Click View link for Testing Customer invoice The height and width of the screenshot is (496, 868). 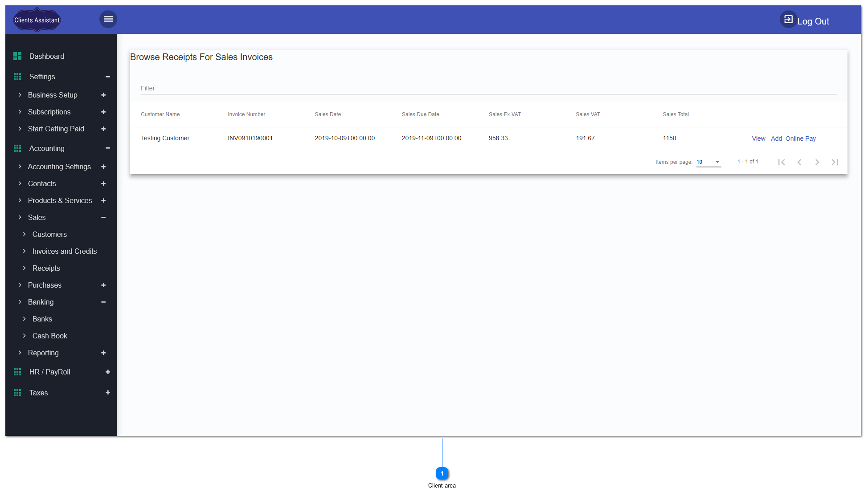[758, 139]
